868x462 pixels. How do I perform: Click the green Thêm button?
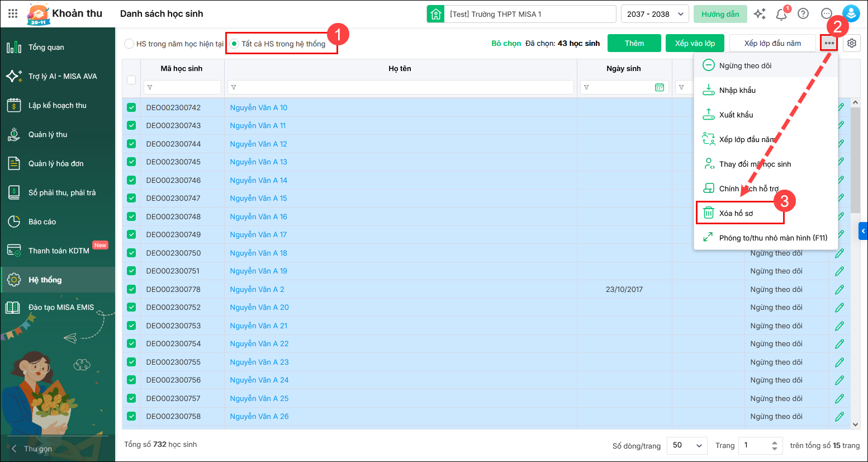(x=634, y=43)
